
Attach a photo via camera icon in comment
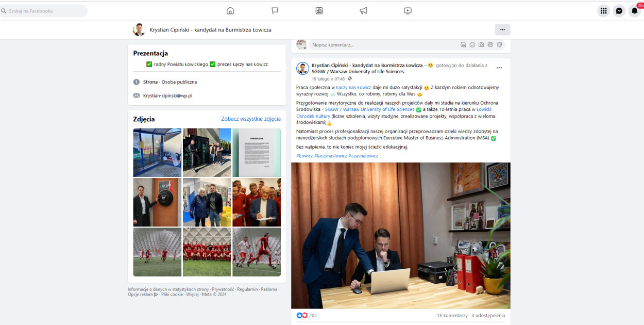pos(481,45)
